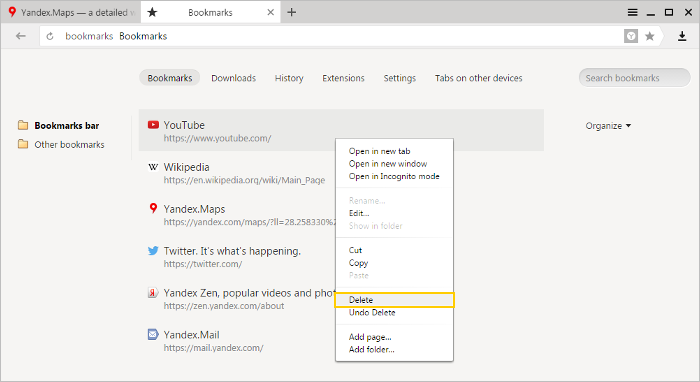The height and width of the screenshot is (382, 700).
Task: Select the Bookmarks section pill
Action: pyautogui.click(x=170, y=78)
